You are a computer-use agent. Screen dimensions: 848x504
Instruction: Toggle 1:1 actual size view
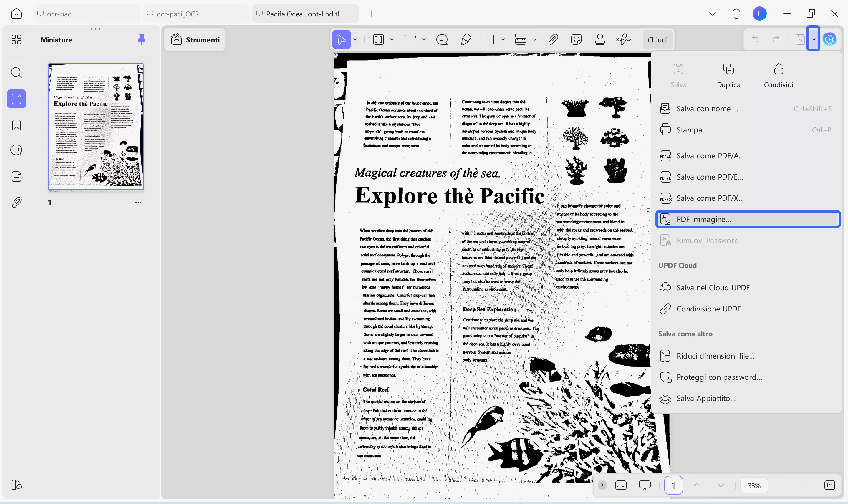[x=830, y=485]
